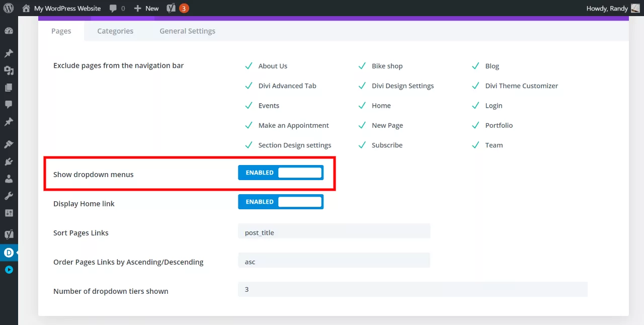Toggle the Events page checkmark
The height and width of the screenshot is (325, 644).
click(x=249, y=105)
